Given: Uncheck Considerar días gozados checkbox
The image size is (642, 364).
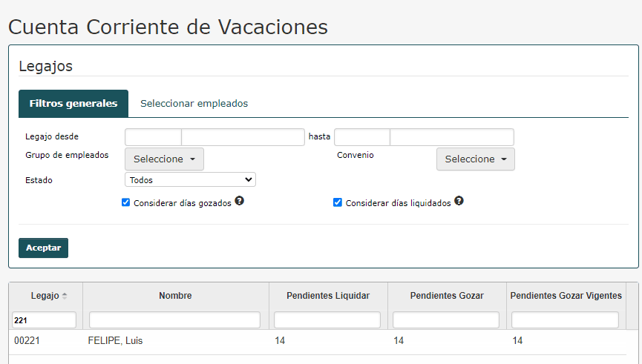Looking at the screenshot, I should tap(125, 202).
